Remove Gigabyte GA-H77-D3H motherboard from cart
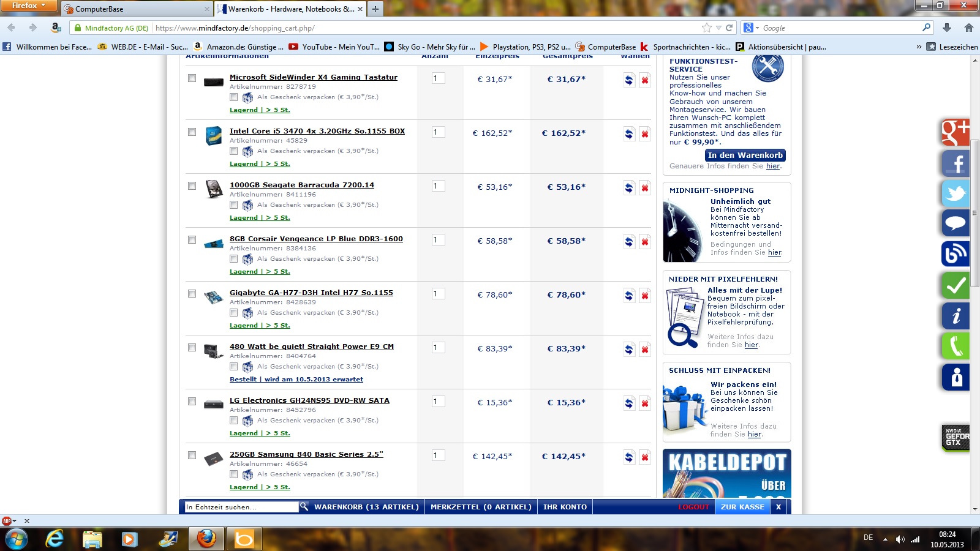 pos(645,296)
